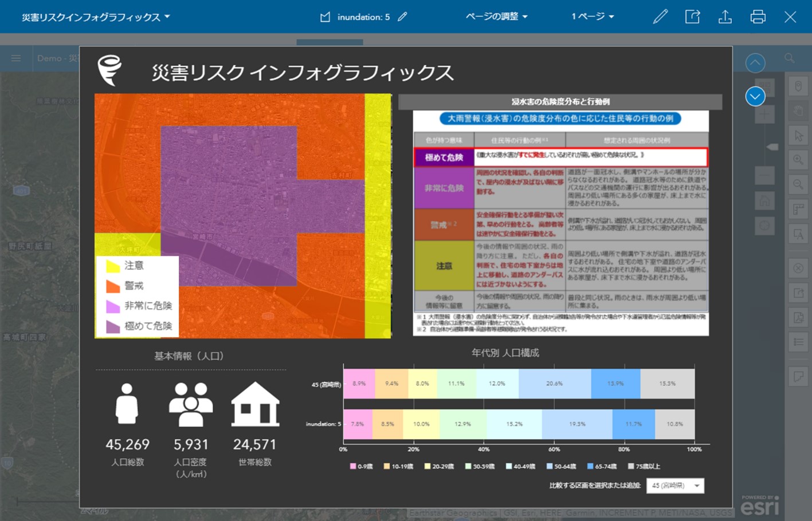Viewport: 812px width, 521px height.
Task: Click the export infographic icon
Action: [693, 17]
